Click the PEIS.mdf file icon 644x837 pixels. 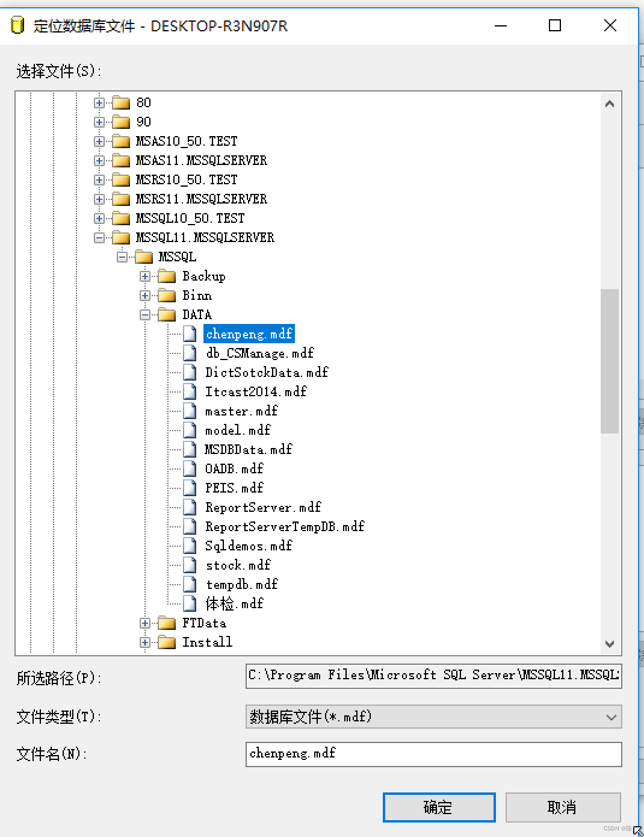tap(190, 488)
